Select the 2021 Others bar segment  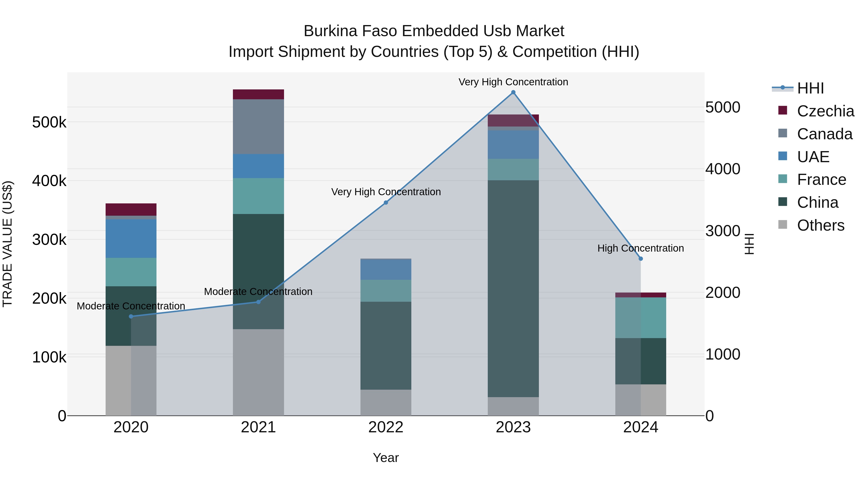pos(258,373)
